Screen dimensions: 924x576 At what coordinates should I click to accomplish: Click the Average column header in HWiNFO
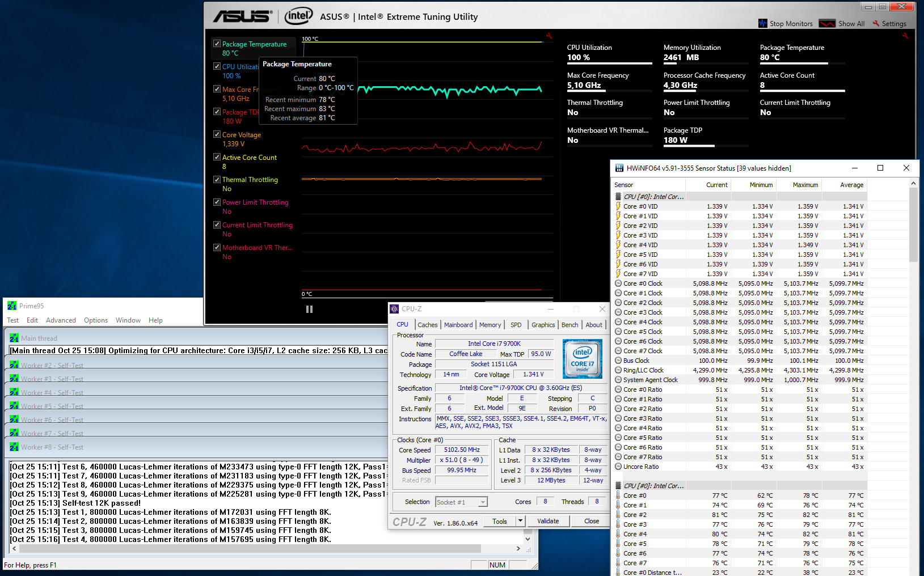point(844,185)
